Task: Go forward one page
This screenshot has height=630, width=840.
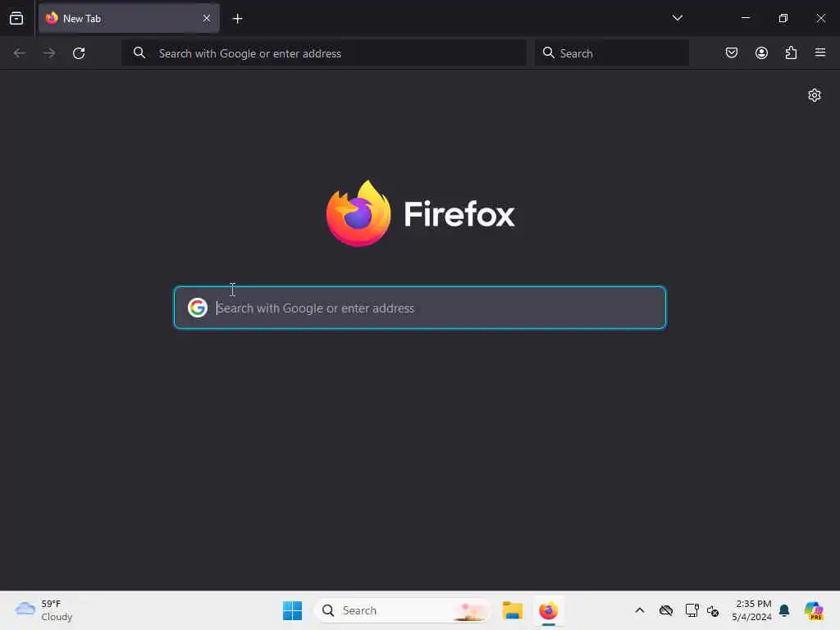Action: pyautogui.click(x=49, y=53)
